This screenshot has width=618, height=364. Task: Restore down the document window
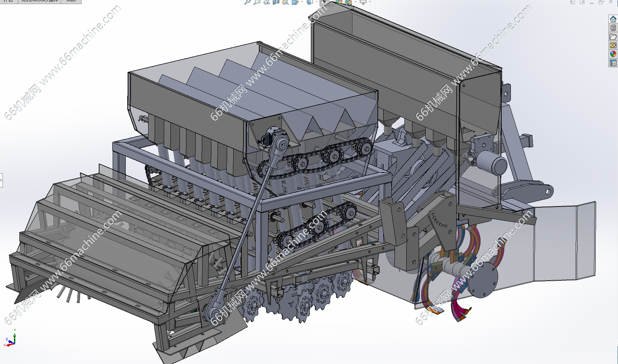coord(601,2)
